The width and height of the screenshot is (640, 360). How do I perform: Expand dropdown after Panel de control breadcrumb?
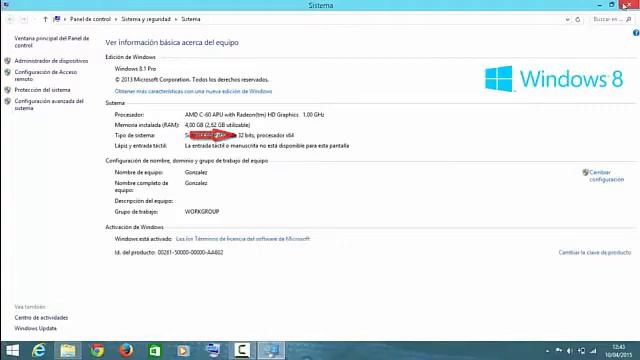pyautogui.click(x=116, y=19)
